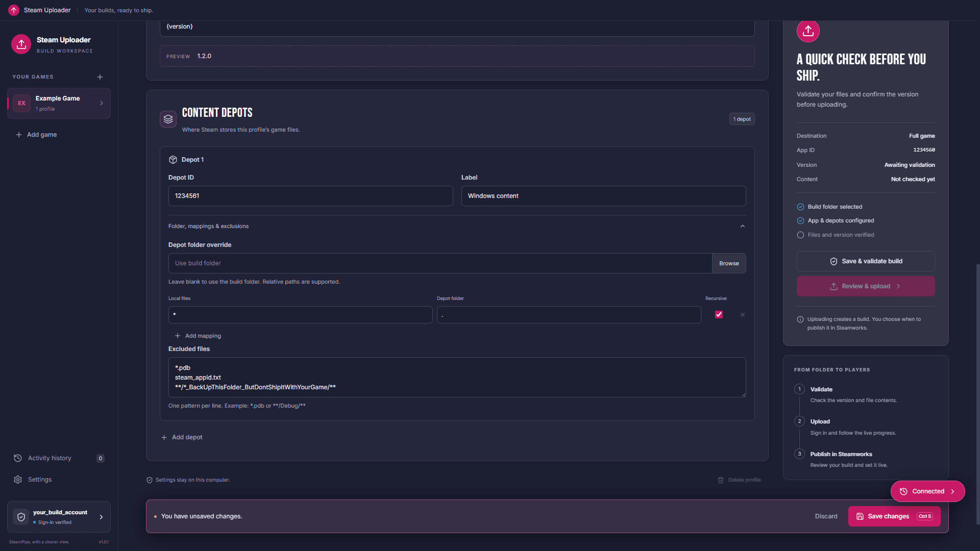This screenshot has height=551, width=980.
Task: Click App & depots configured check icon
Action: tap(800, 221)
